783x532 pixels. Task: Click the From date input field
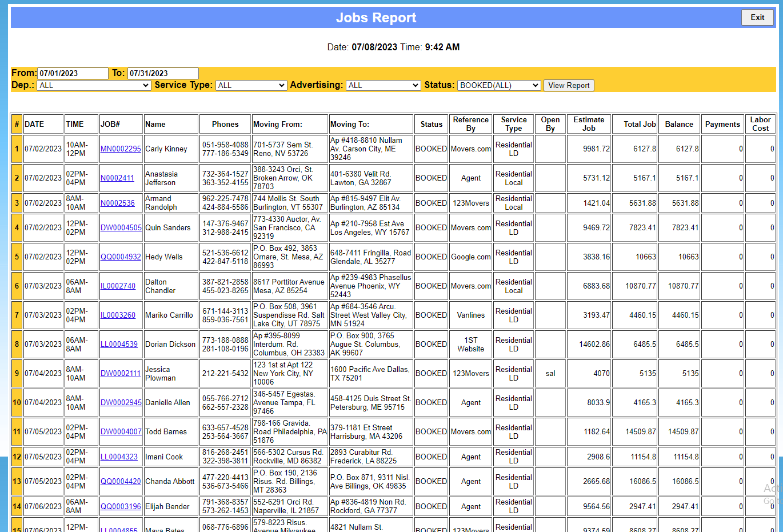(x=73, y=73)
